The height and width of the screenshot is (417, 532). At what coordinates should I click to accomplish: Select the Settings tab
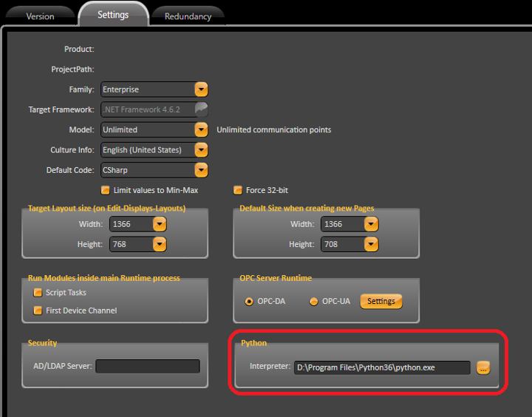pos(112,15)
